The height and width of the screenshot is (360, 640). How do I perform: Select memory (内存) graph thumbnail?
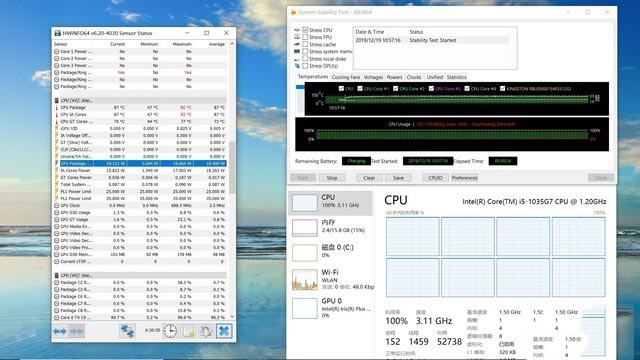tap(304, 228)
